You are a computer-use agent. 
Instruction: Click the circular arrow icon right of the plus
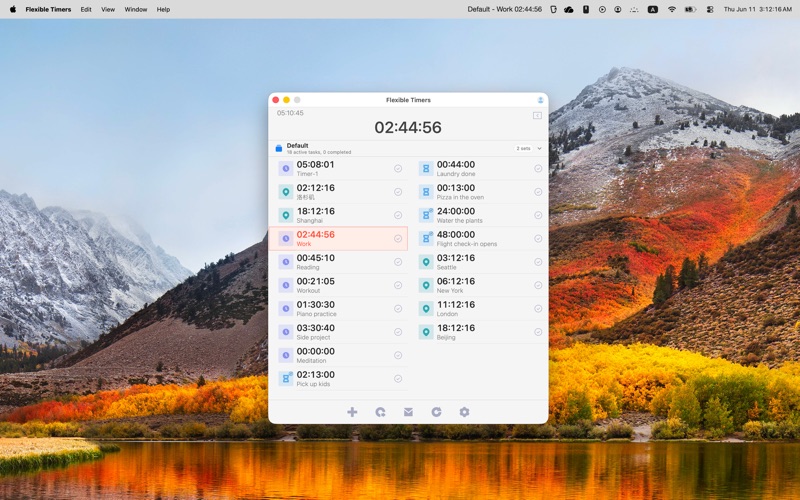(x=380, y=412)
